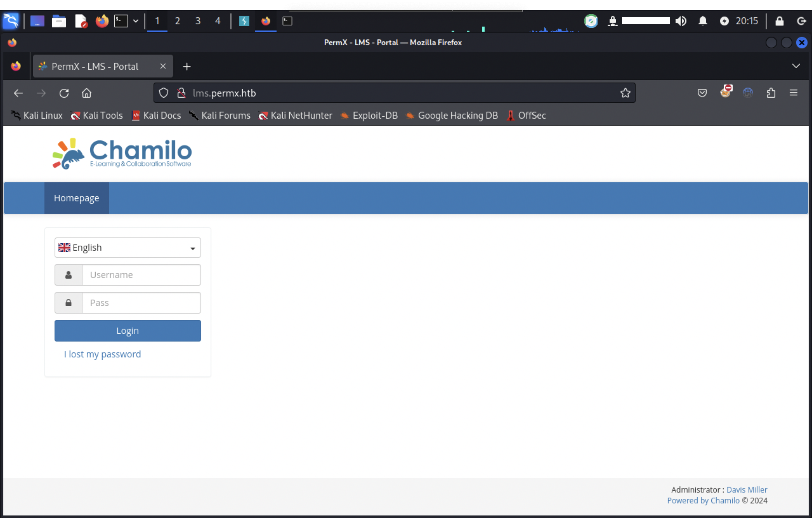This screenshot has width=812, height=518.
Task: Bookmark this page with the star icon
Action: [625, 93]
